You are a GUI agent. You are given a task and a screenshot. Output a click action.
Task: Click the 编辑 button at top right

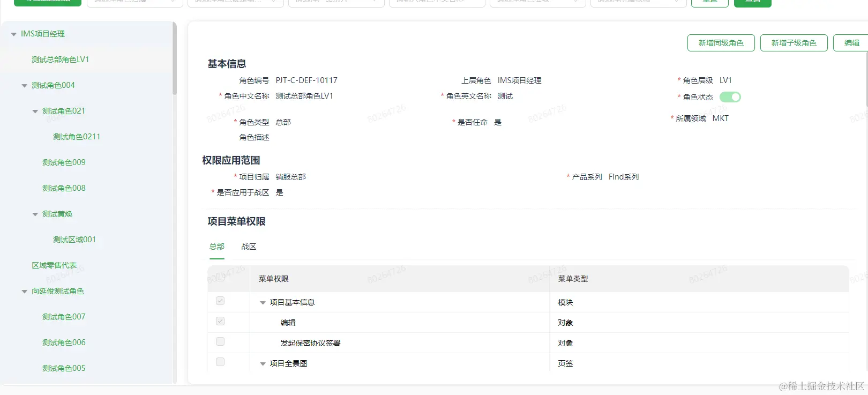pos(851,43)
